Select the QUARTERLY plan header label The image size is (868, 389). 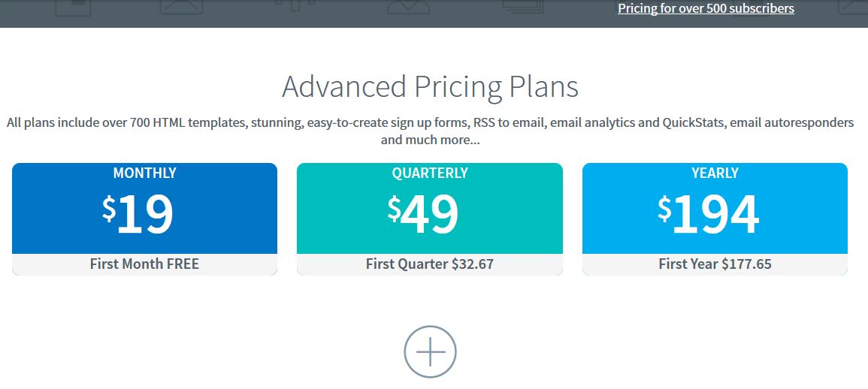tap(430, 173)
